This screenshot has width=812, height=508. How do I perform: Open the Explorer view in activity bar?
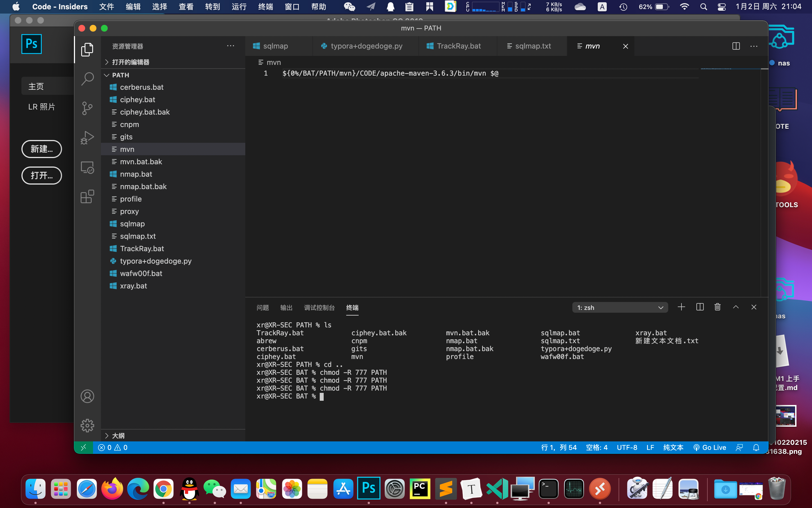coord(87,49)
